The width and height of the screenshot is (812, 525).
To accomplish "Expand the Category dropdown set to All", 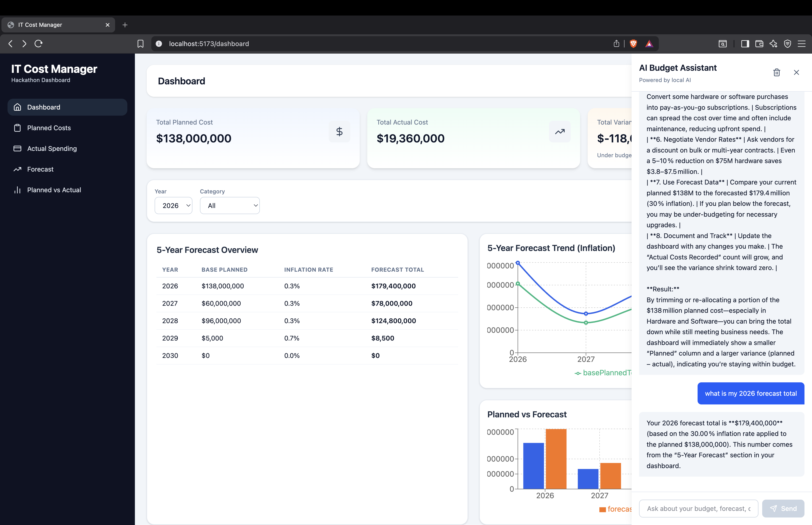I will (230, 206).
